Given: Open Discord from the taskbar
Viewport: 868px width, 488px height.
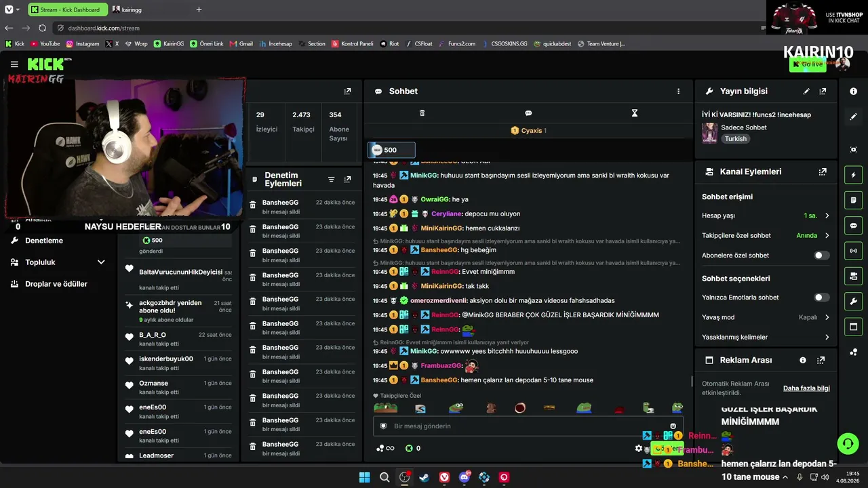Looking at the screenshot, I should (x=464, y=477).
